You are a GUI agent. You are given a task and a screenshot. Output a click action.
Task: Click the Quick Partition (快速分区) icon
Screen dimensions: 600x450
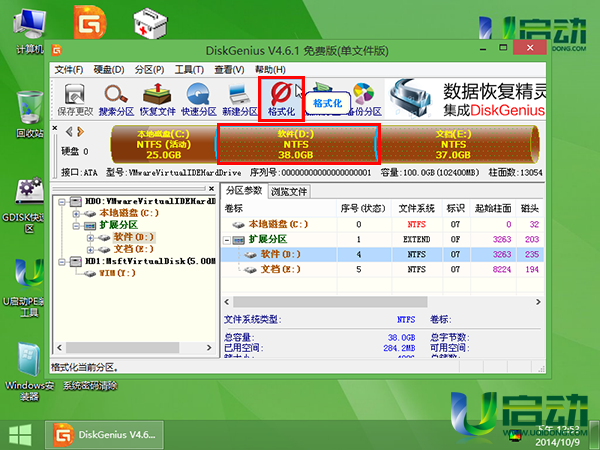click(x=199, y=99)
